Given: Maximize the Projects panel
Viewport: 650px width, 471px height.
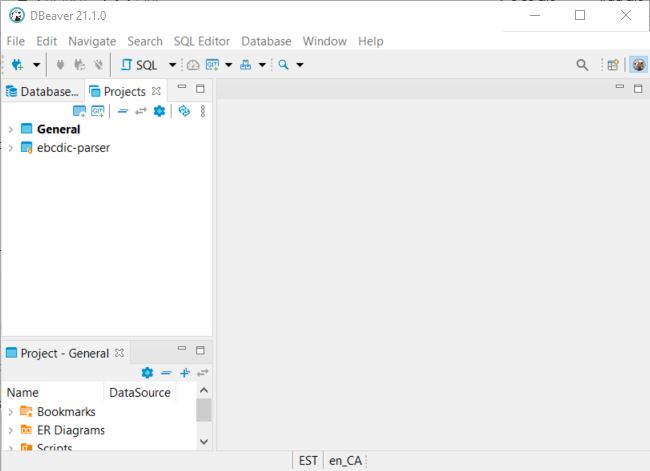Looking at the screenshot, I should tap(200, 89).
